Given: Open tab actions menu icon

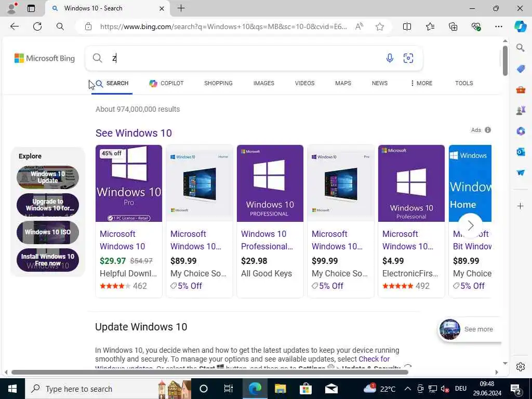Looking at the screenshot, I should [31, 8].
